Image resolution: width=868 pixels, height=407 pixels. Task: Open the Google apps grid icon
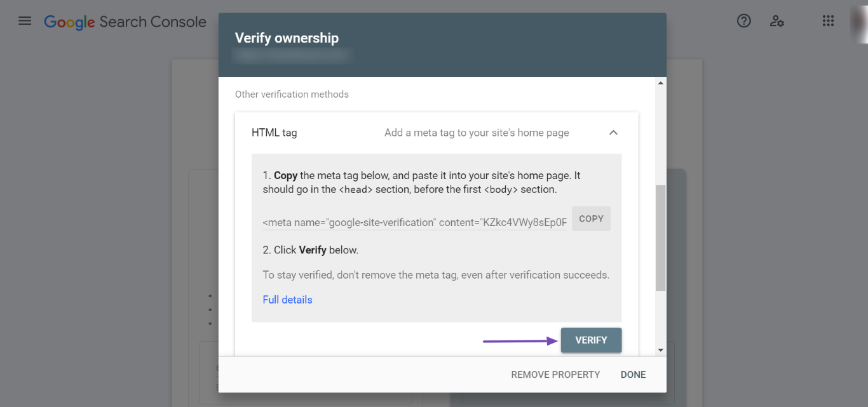tap(827, 20)
